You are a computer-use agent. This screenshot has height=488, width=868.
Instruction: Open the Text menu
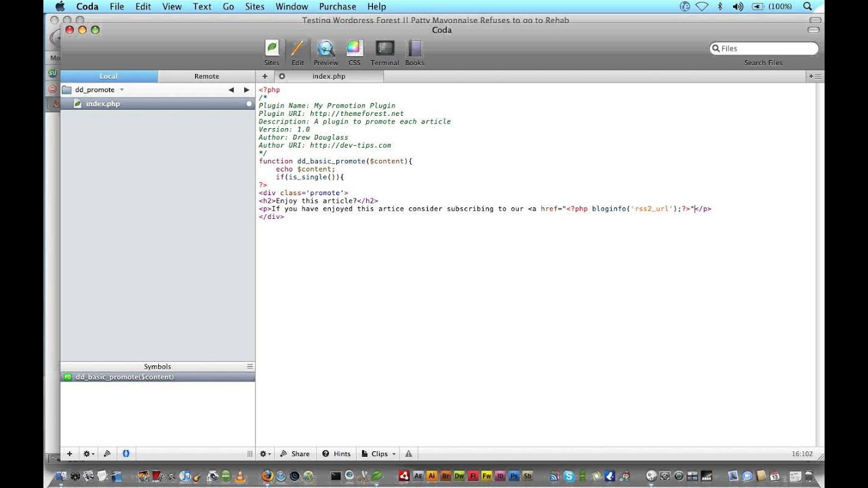point(202,6)
